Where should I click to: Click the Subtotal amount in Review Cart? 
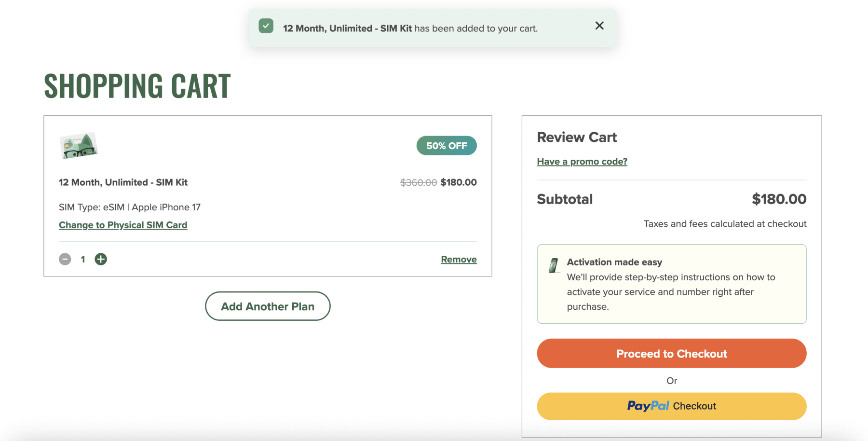click(x=779, y=199)
